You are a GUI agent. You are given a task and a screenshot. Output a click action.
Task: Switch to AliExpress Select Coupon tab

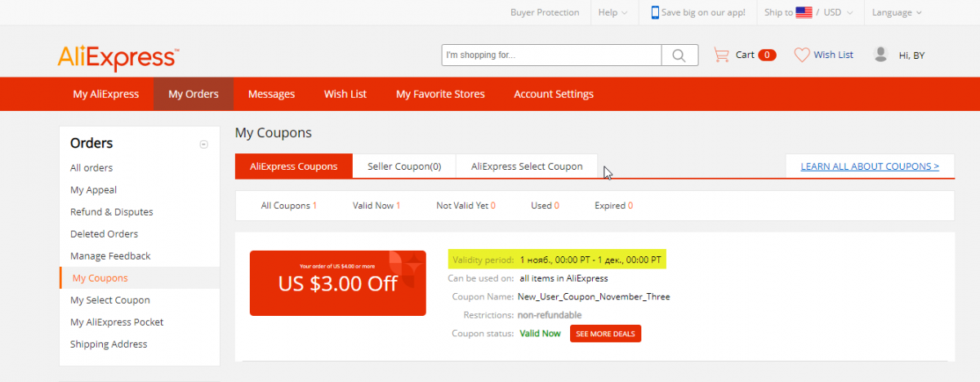(527, 166)
